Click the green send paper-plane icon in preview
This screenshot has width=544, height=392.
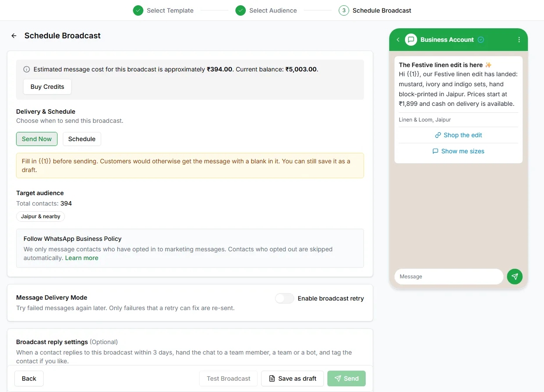(x=515, y=277)
